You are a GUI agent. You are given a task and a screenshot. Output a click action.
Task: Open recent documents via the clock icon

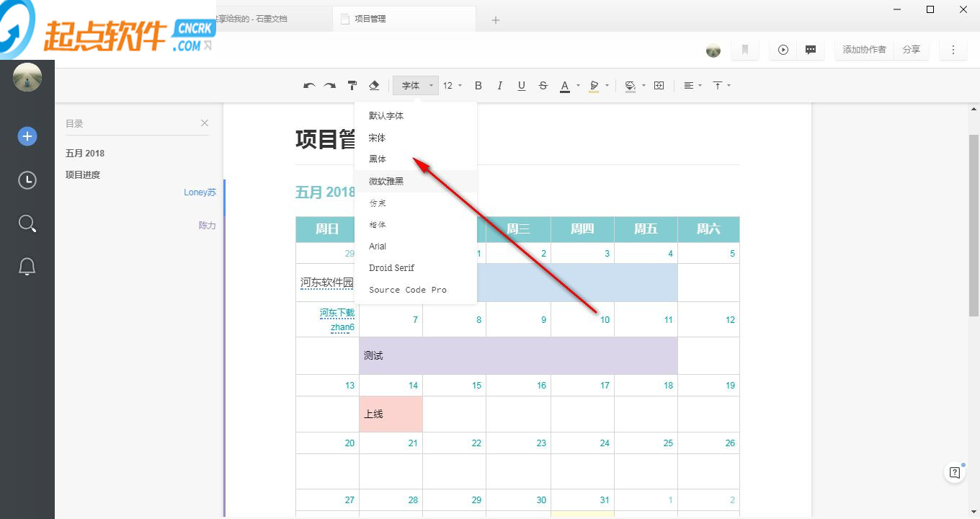[x=27, y=179]
